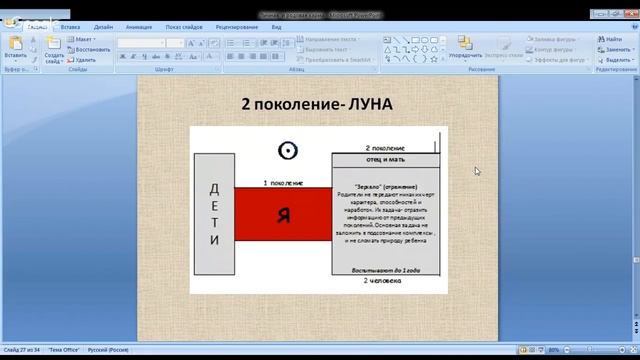Open the Вставка tab
The image size is (640, 360).
tap(70, 27)
